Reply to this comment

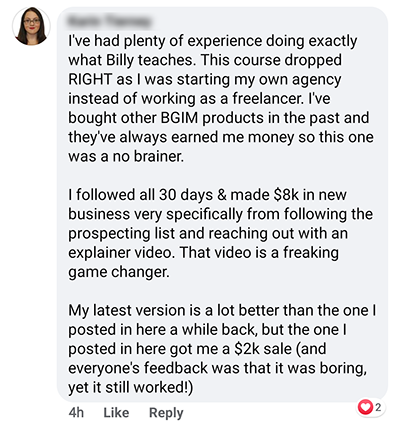point(166,413)
